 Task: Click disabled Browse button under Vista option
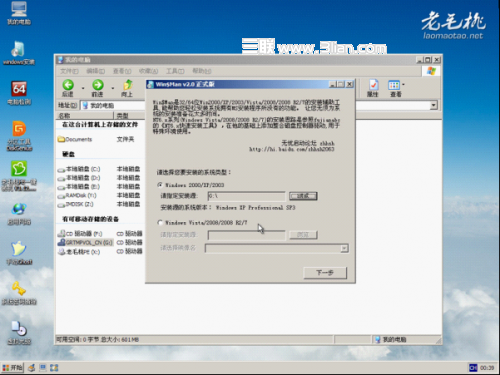(303, 235)
